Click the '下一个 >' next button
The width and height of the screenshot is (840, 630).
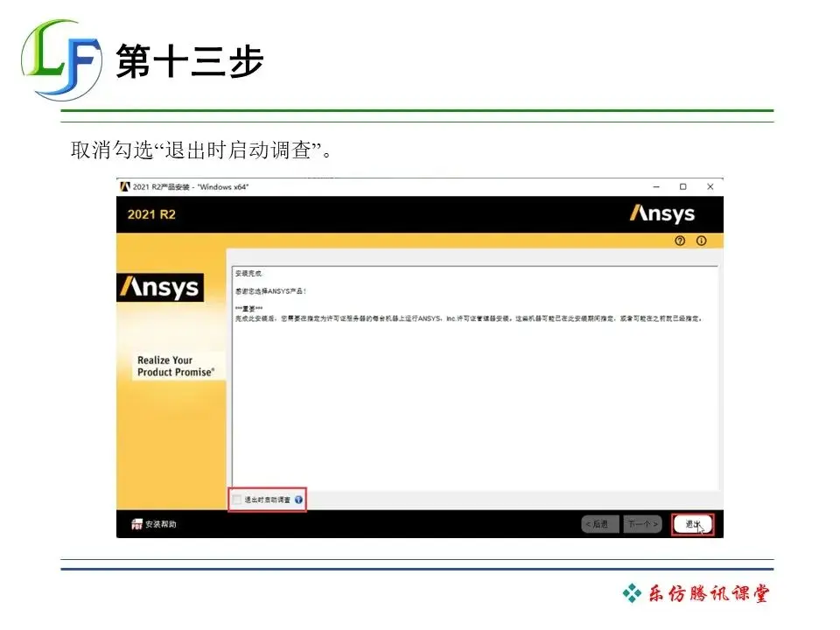coord(643,524)
